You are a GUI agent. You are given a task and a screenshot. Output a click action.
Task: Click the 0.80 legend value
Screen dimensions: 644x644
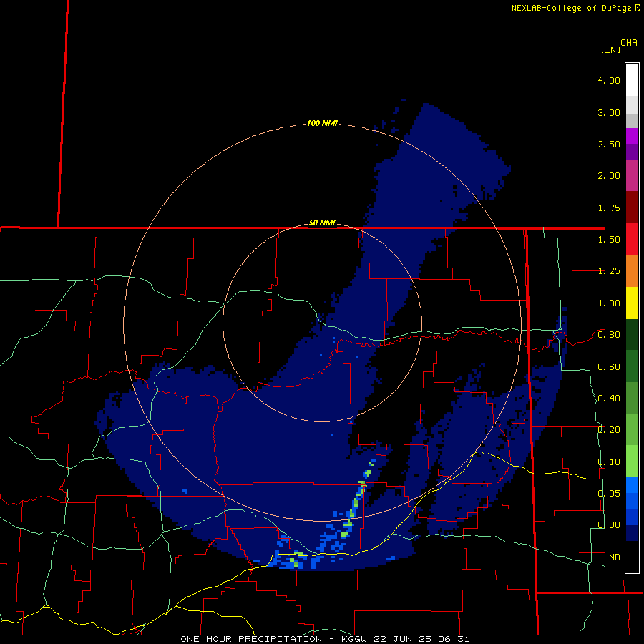[609, 335]
